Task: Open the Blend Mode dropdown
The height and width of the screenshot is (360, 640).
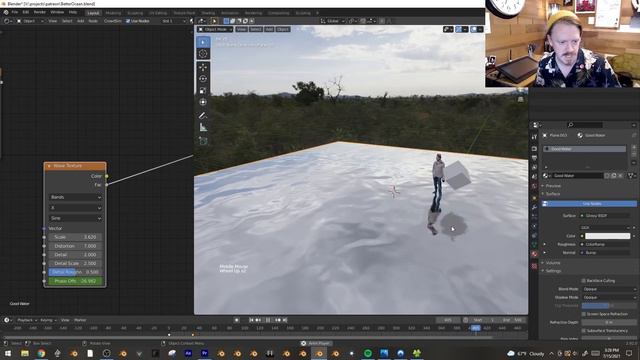Action: (x=609, y=289)
